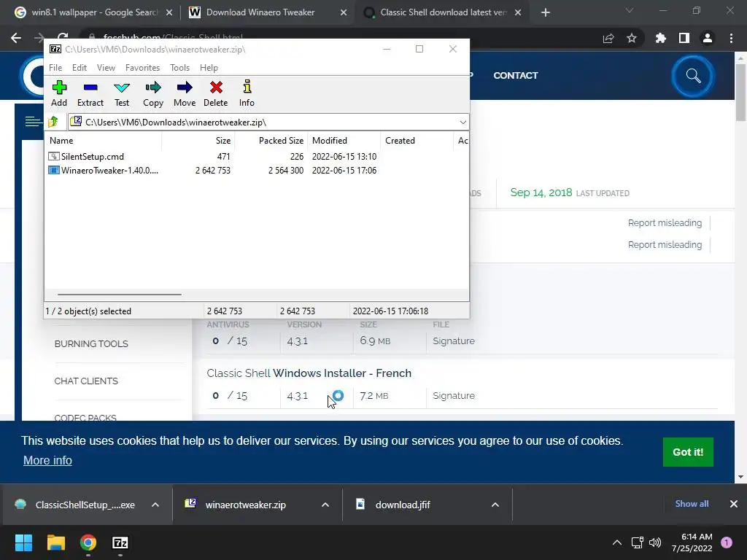Click the second Report misleading link
The image size is (747, 560).
(665, 245)
